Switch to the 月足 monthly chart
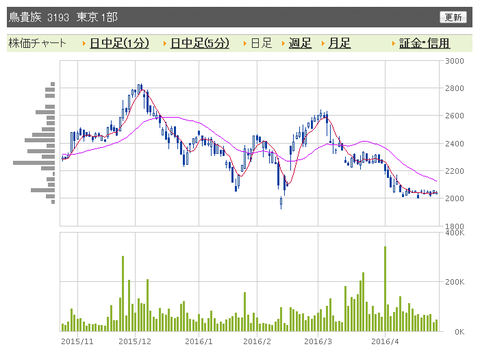 click(339, 43)
